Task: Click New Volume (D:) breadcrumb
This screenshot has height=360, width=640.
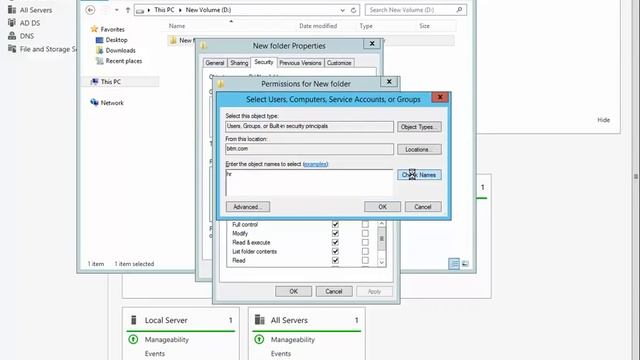Action: coord(208,10)
